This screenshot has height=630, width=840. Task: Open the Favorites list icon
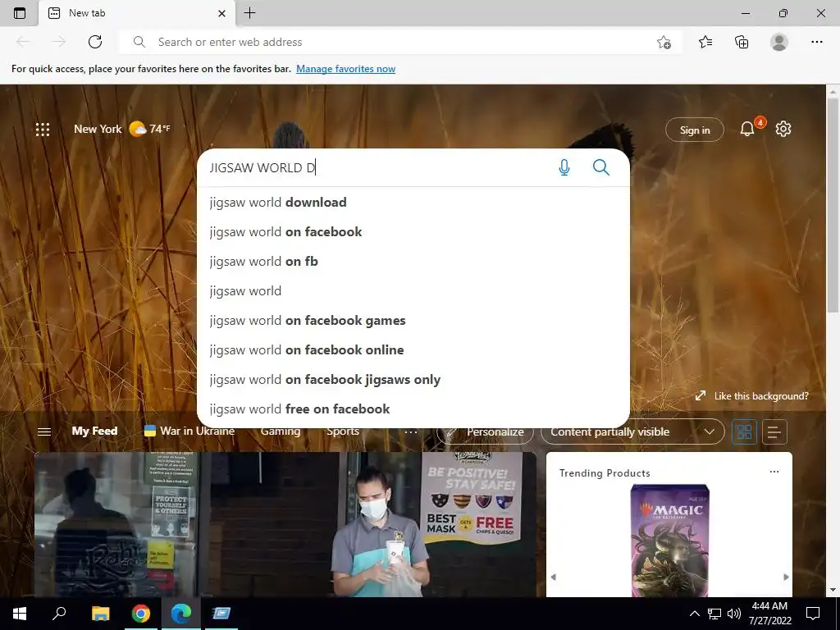pos(705,42)
